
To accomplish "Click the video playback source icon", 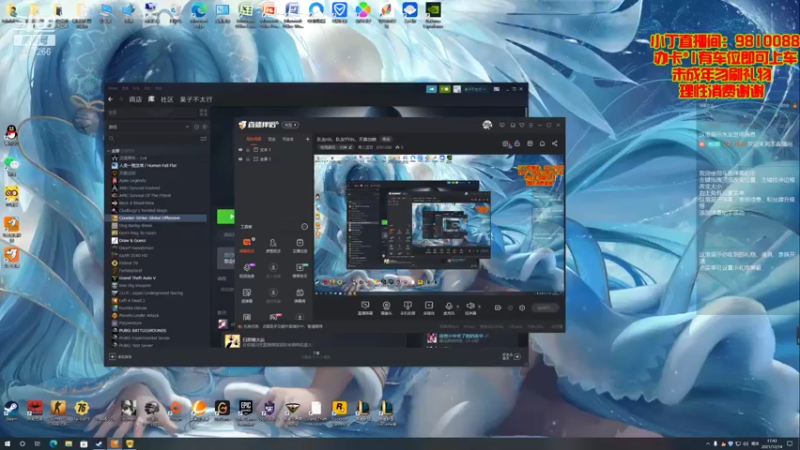I will [x=429, y=308].
